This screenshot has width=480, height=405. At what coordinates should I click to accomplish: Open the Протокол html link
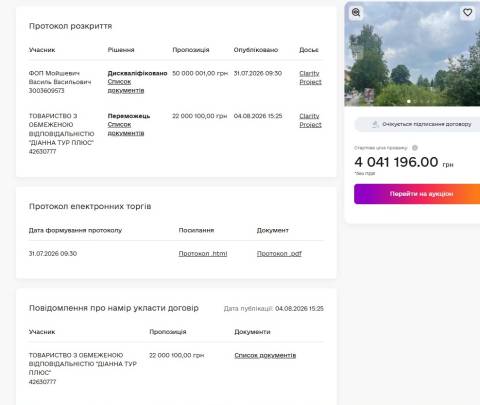coord(203,254)
